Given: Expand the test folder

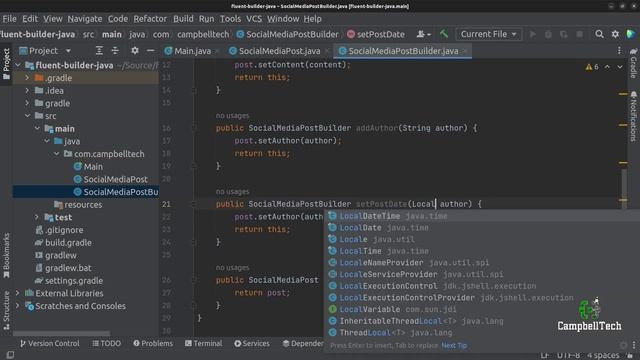Looking at the screenshot, I should (x=37, y=217).
